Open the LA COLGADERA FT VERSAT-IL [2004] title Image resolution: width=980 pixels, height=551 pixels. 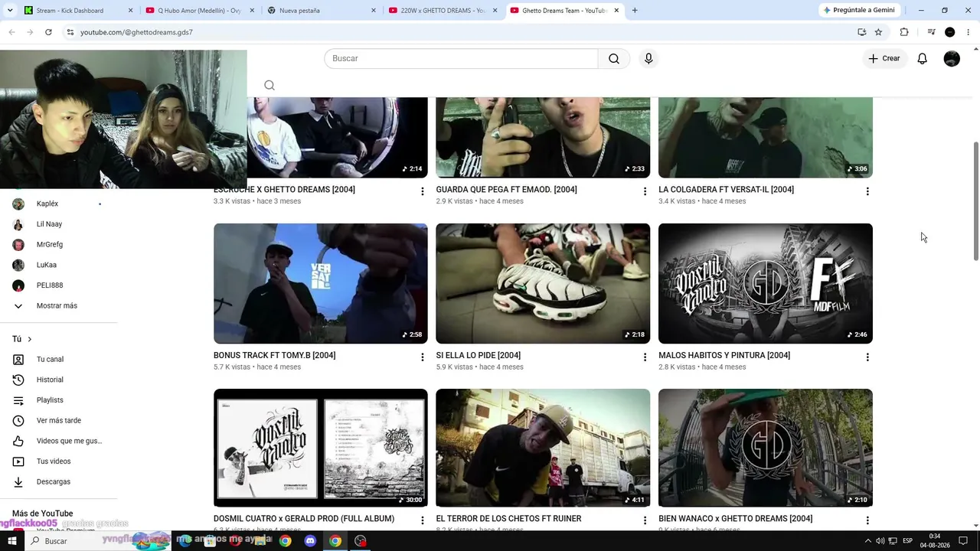726,190
